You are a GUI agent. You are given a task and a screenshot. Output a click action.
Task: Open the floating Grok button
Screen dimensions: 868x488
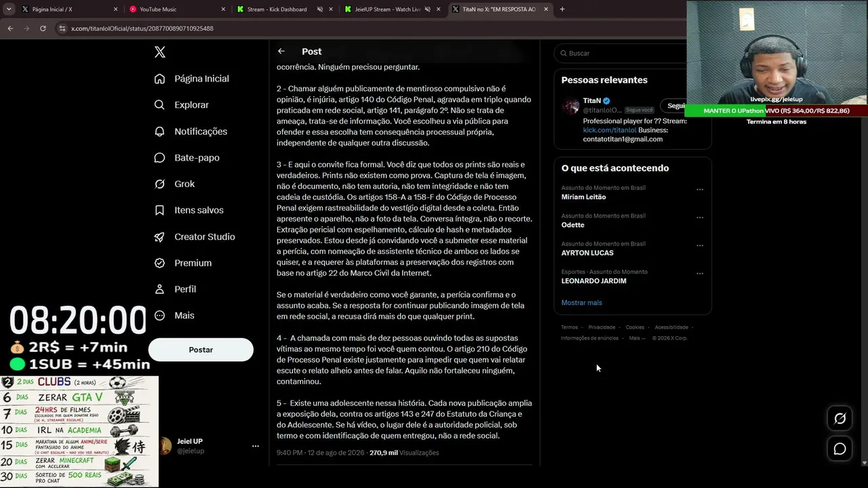(x=840, y=419)
